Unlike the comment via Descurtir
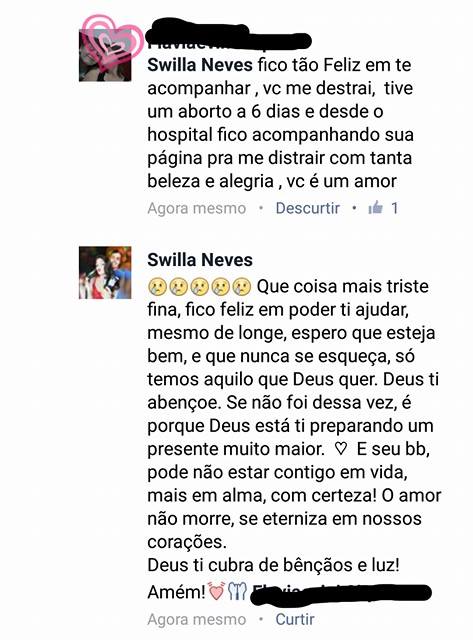The height and width of the screenshot is (640, 473). (308, 208)
